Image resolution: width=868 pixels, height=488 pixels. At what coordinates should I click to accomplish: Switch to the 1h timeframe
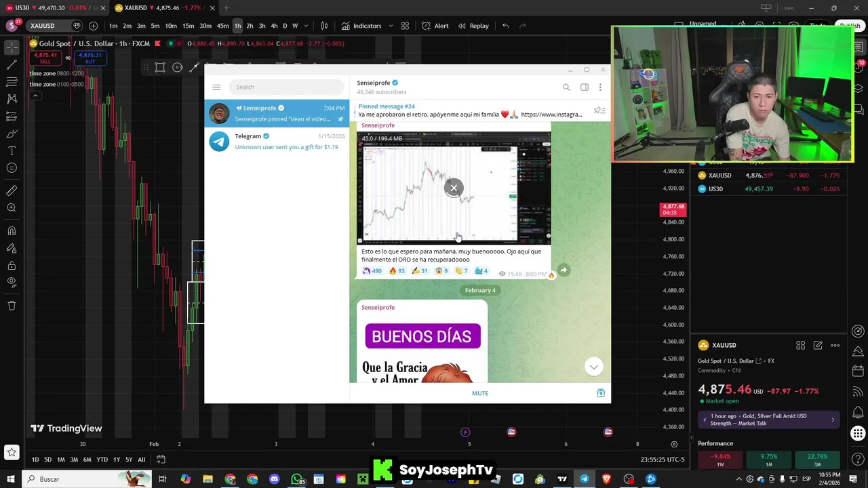click(x=237, y=26)
